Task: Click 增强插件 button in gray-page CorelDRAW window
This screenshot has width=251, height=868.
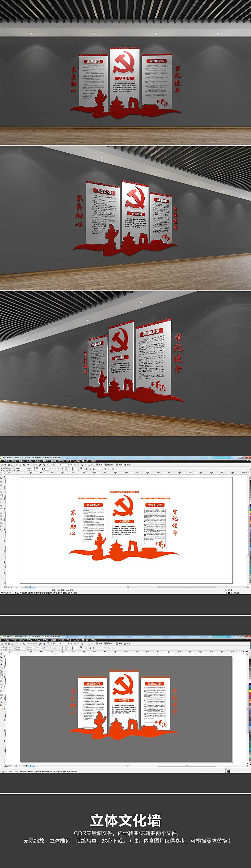Action: point(109,643)
